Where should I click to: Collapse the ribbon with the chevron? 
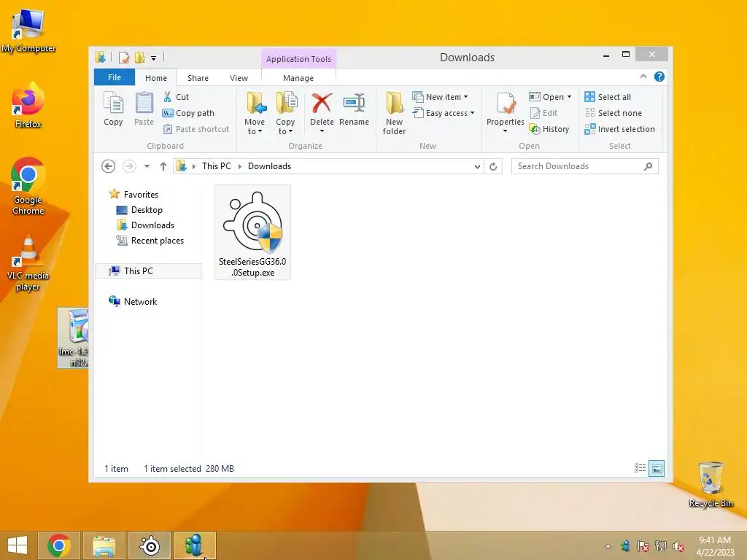click(x=643, y=76)
